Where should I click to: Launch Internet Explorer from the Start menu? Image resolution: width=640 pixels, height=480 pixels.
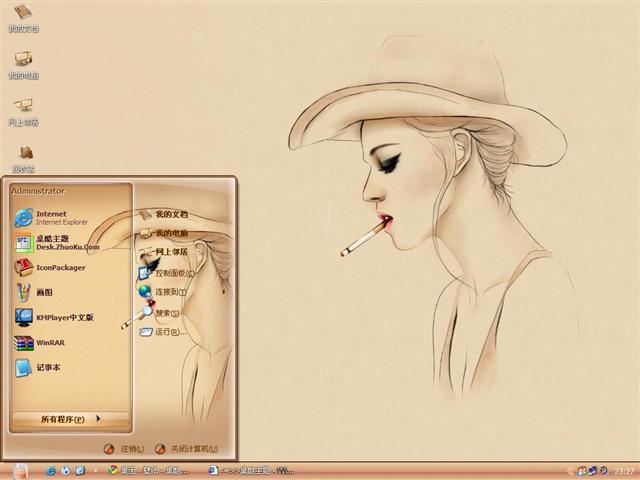click(x=51, y=218)
